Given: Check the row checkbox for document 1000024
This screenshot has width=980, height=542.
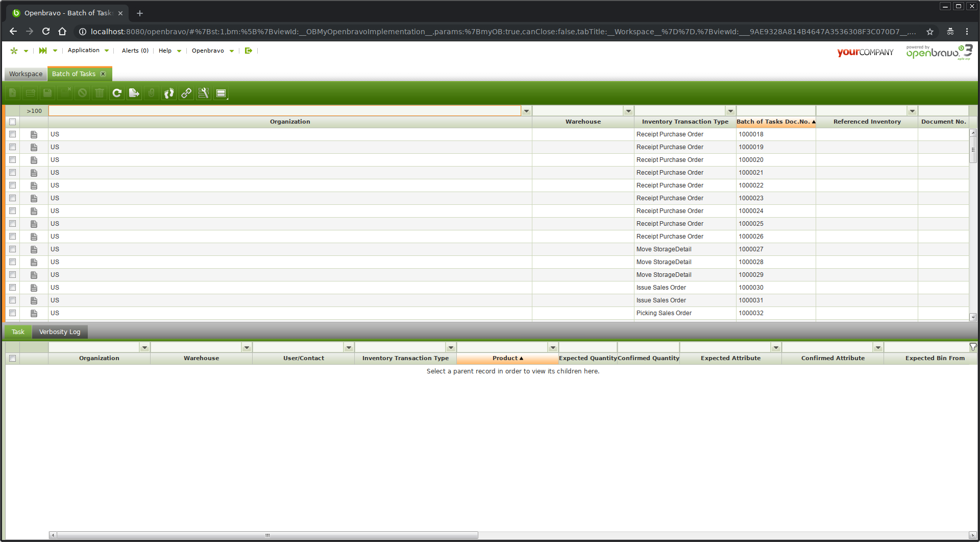Looking at the screenshot, I should click(13, 211).
